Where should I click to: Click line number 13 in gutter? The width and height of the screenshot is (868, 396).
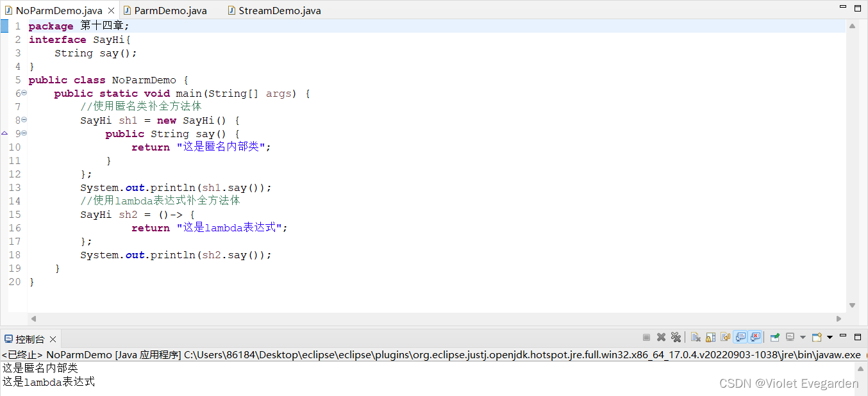pos(15,188)
